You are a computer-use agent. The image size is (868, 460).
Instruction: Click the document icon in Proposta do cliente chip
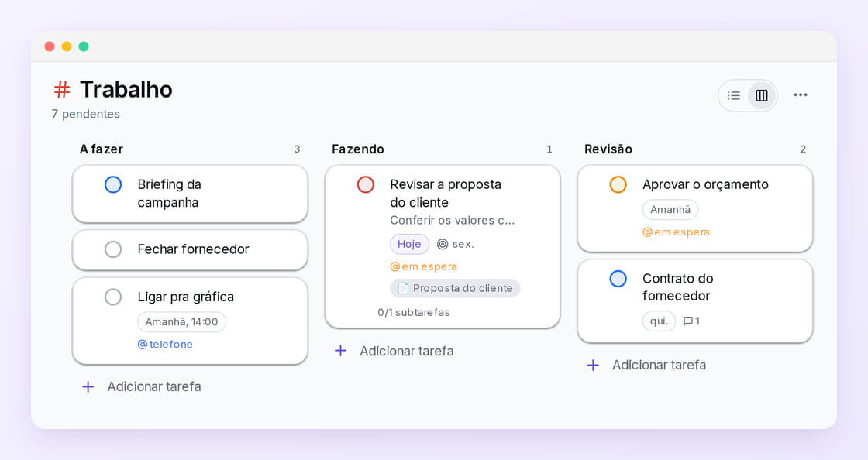[403, 288]
